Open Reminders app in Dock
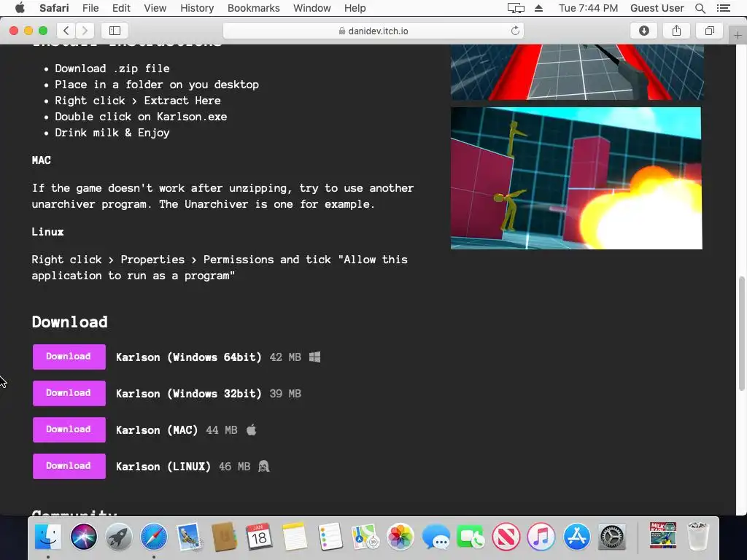 [x=330, y=537]
